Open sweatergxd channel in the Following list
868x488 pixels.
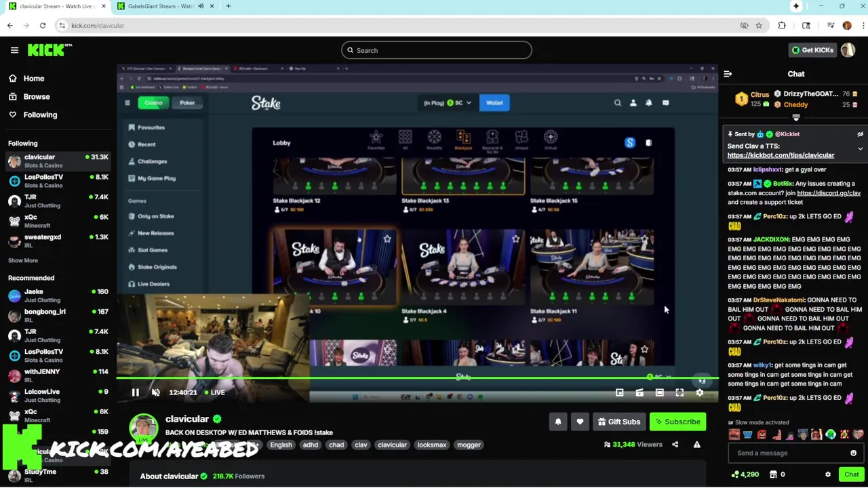(x=58, y=241)
